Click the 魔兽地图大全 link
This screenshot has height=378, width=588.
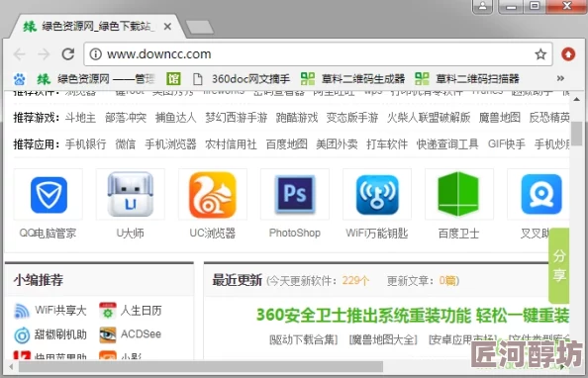(x=383, y=340)
